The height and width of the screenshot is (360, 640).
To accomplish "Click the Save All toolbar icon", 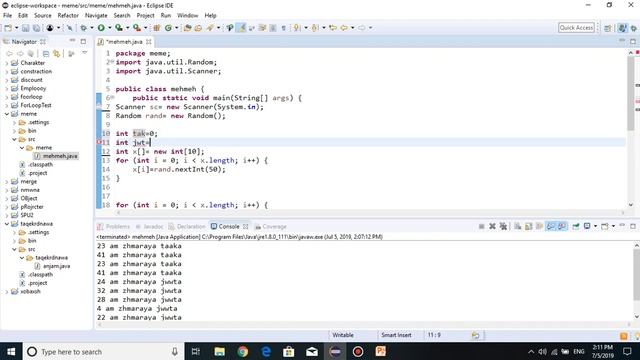I will pos(36,28).
